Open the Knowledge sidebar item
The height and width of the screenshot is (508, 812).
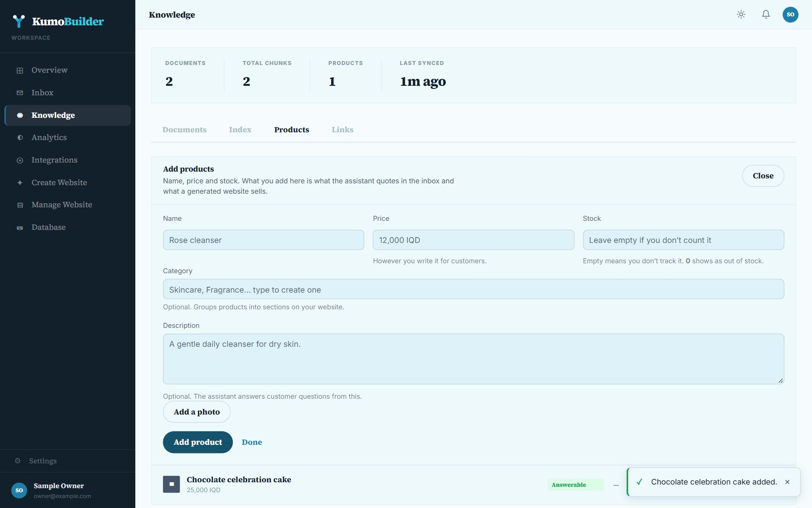pos(68,115)
